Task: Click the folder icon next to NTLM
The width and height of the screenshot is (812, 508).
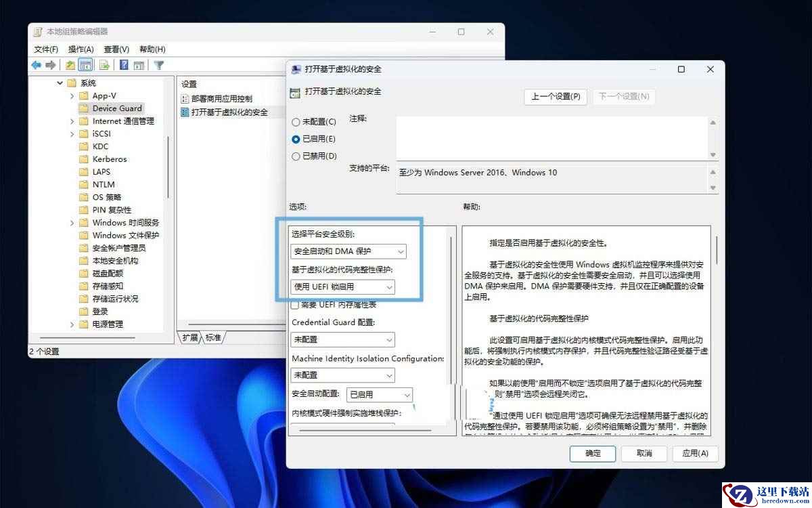Action: coord(84,184)
